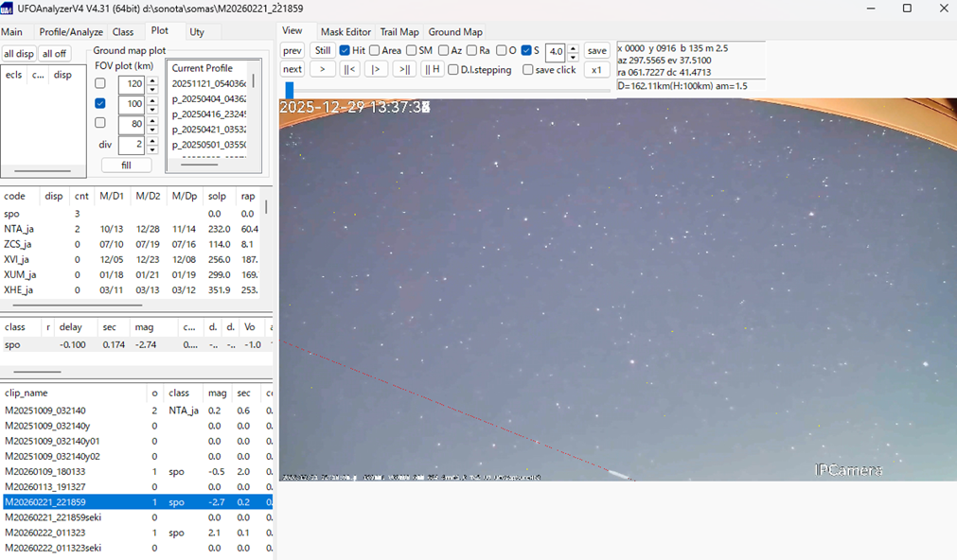This screenshot has height=560, width=957.
Task: Select the Current Profile list entry
Action: (x=202, y=68)
